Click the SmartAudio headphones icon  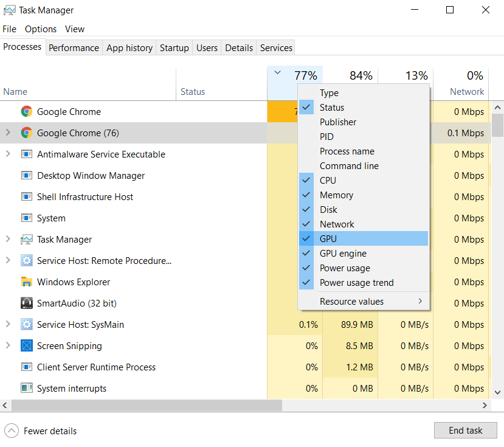click(26, 303)
